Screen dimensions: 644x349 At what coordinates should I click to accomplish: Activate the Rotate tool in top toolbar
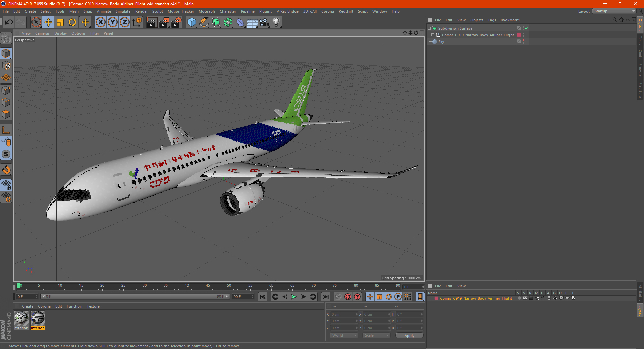[x=72, y=22]
